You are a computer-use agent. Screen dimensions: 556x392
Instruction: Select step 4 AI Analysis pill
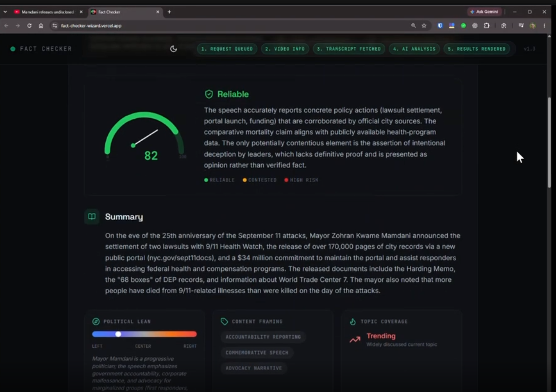click(414, 49)
